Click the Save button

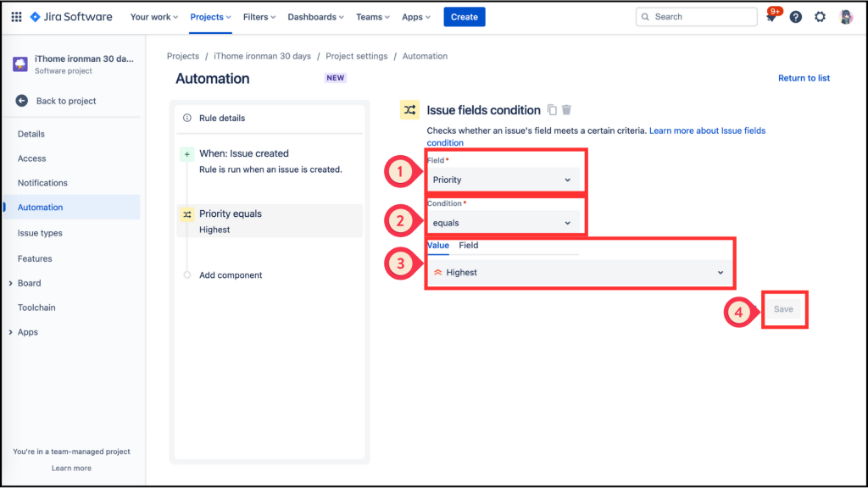783,309
